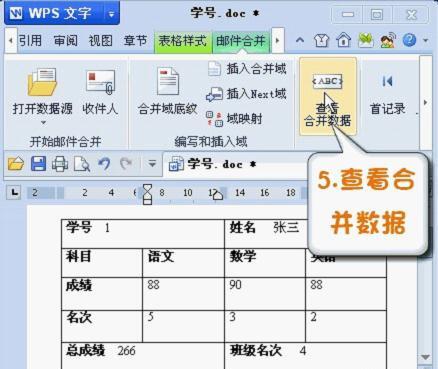Viewport: 438px width, 369px height.
Task: Print with the printer icon
Action: tap(60, 164)
